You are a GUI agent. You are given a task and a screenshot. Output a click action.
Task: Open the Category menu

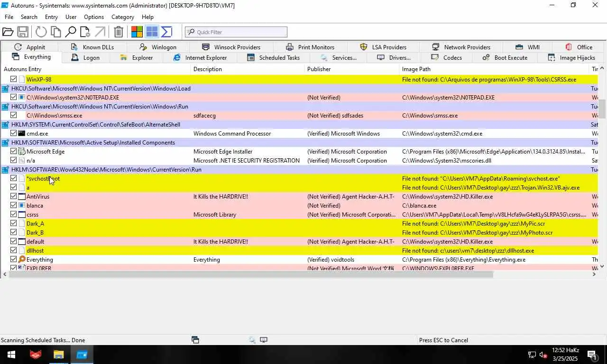point(122,17)
